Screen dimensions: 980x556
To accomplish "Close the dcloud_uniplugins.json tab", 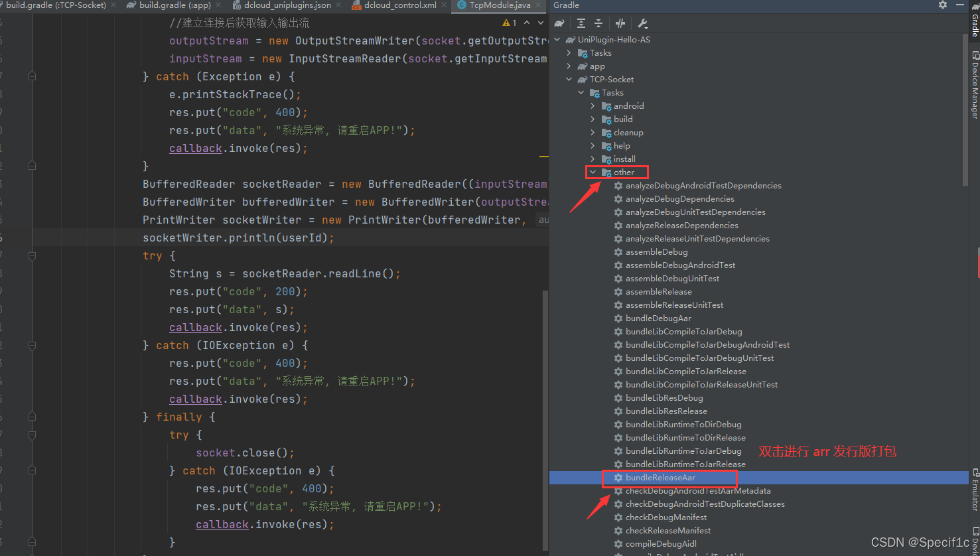I will pyautogui.click(x=338, y=5).
